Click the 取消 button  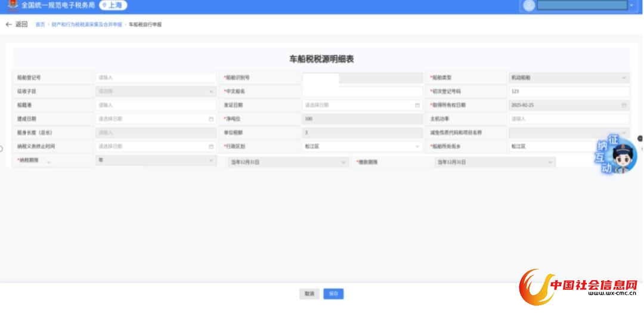pyautogui.click(x=309, y=294)
